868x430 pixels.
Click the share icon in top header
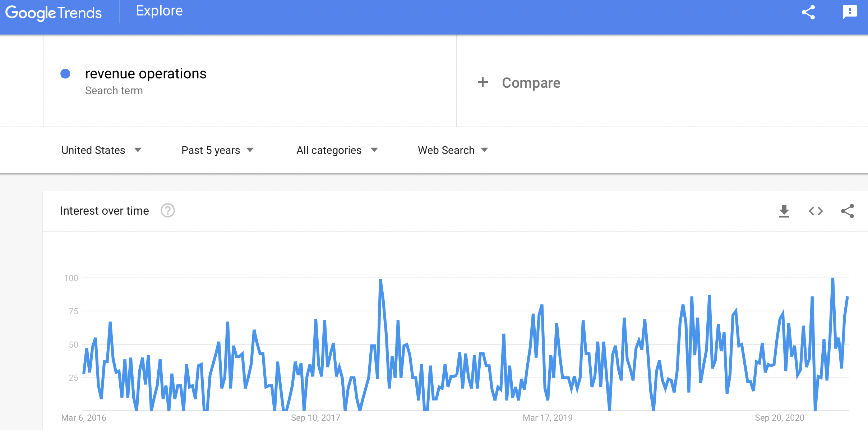point(808,13)
